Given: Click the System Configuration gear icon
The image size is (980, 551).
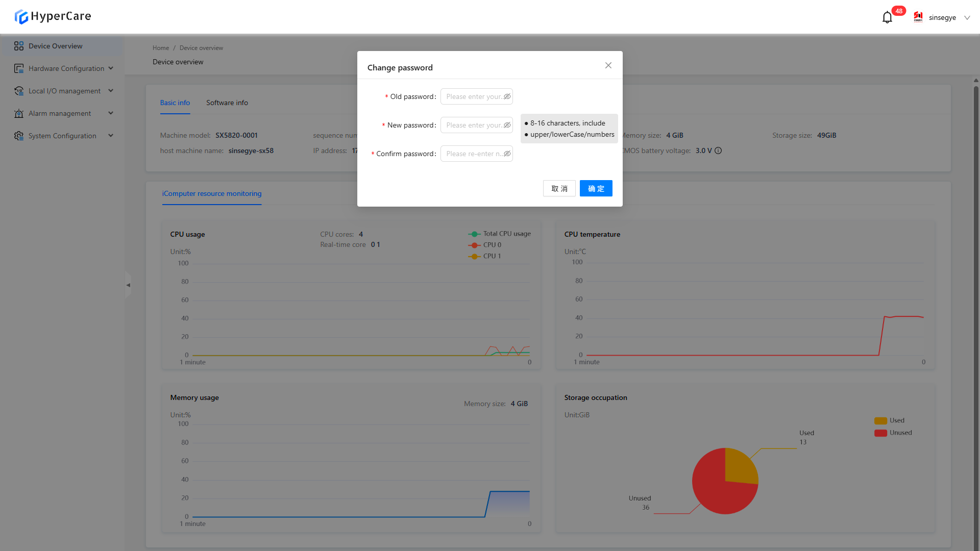Looking at the screenshot, I should (19, 136).
